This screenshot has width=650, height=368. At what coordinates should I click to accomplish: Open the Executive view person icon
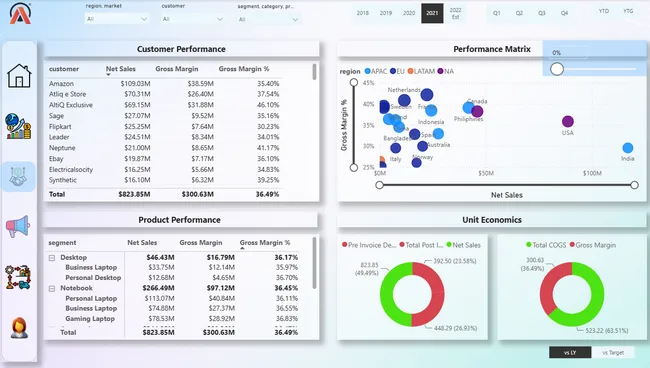click(x=19, y=328)
